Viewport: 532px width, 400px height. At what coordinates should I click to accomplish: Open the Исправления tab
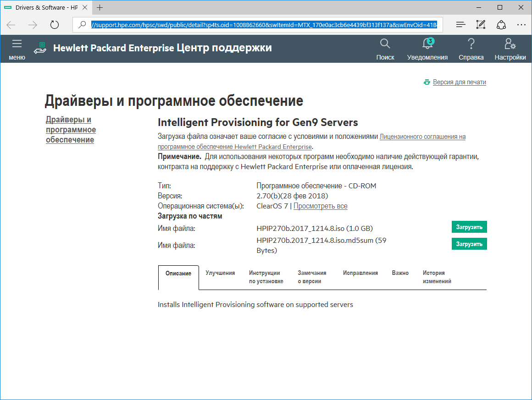click(x=360, y=273)
